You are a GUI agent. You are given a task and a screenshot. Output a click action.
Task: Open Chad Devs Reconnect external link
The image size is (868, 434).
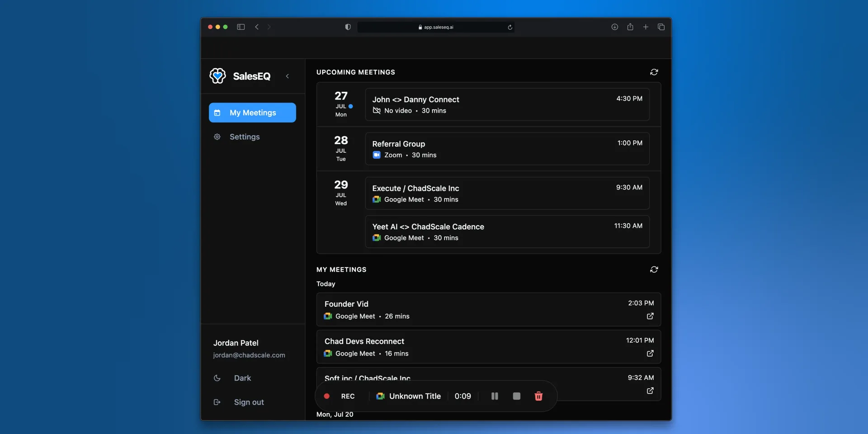(650, 353)
